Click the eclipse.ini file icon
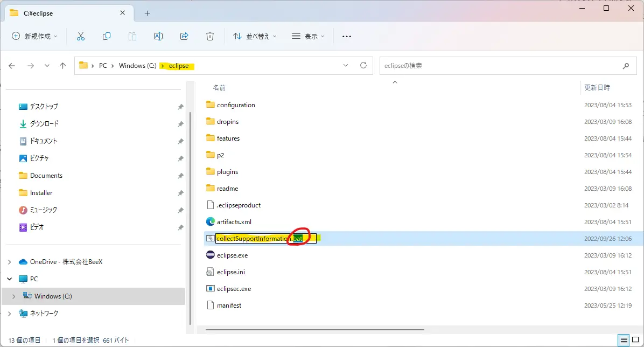Screen dimensions: 644x347 pos(211,272)
